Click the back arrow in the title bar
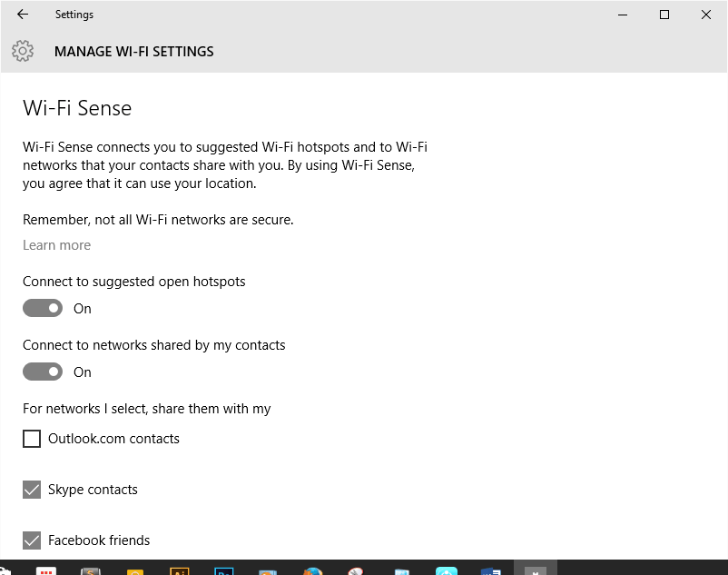The width and height of the screenshot is (728, 575). tap(23, 15)
